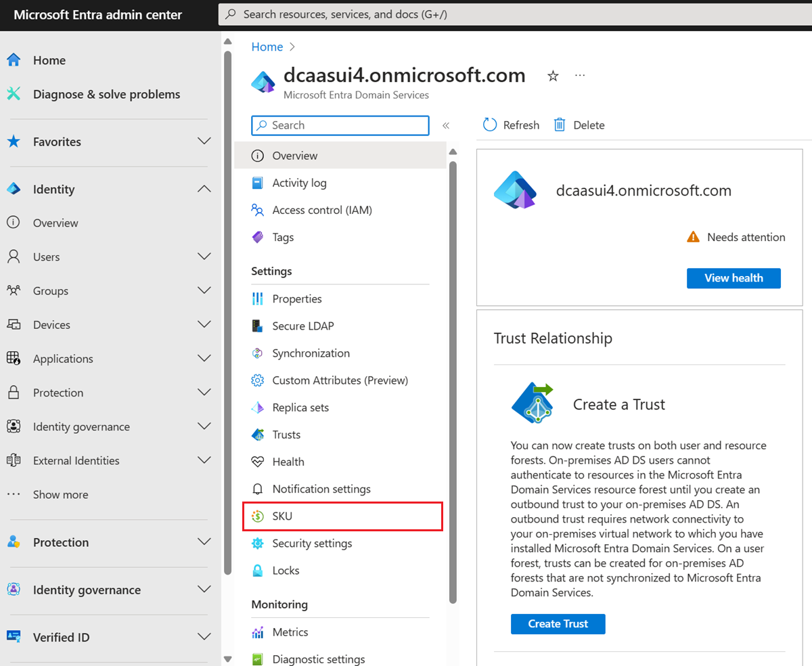This screenshot has width=812, height=666.
Task: Click the Locks padlock icon
Action: coord(257,571)
